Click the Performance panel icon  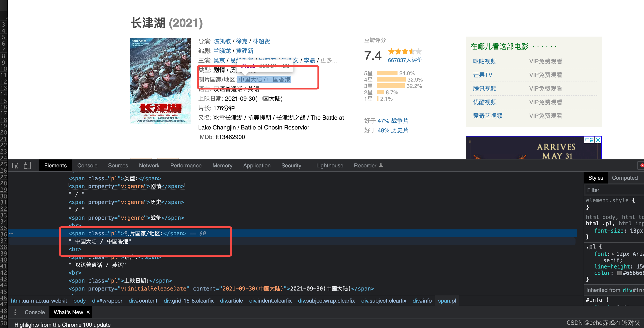tap(185, 165)
